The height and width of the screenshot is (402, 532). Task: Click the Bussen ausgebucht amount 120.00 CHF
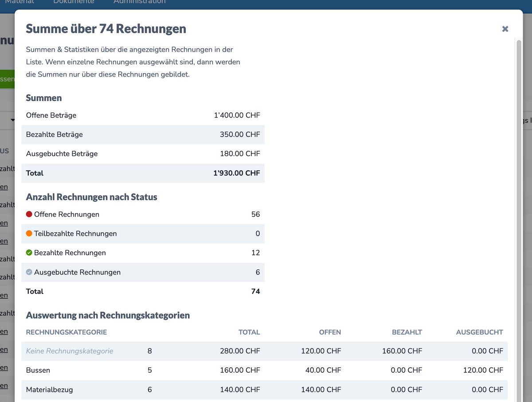[483, 370]
